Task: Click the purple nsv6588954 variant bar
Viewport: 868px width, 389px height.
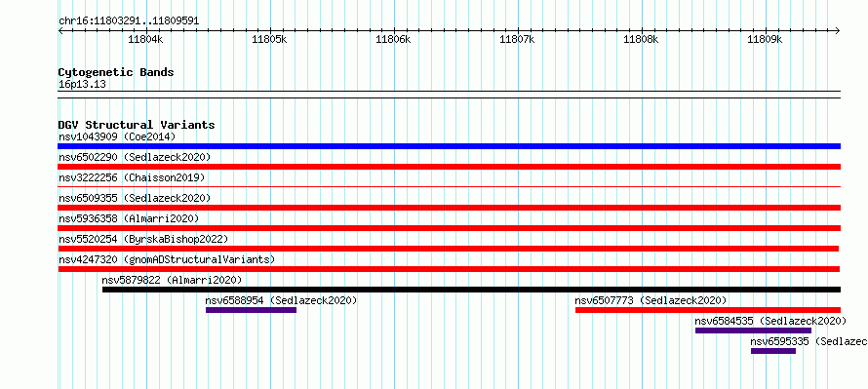Action: 251,310
